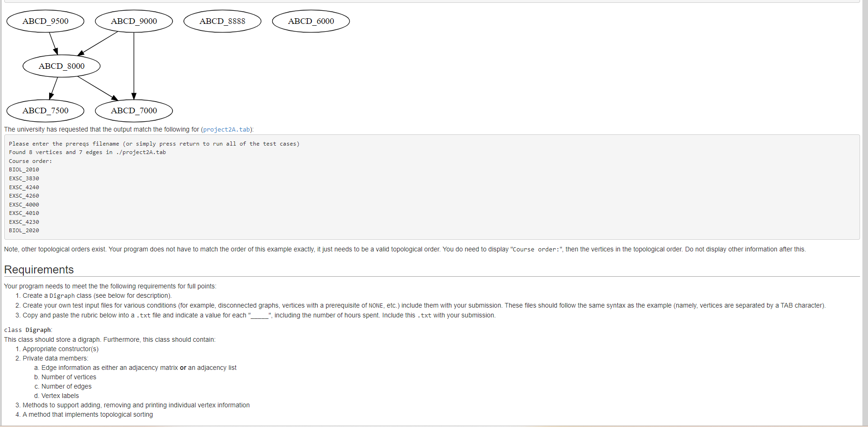Select the ABCD_8000 graph node
This screenshot has height=427, width=868.
61,66
